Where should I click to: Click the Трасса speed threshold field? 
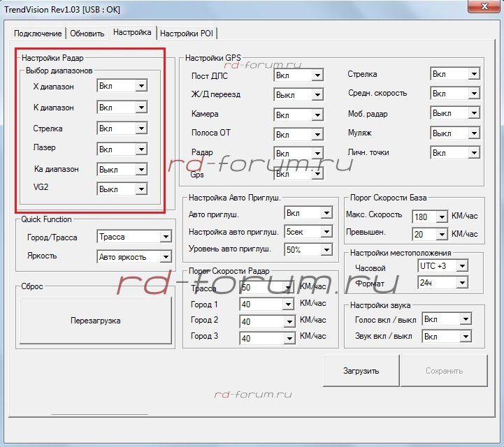pyautogui.click(x=261, y=288)
